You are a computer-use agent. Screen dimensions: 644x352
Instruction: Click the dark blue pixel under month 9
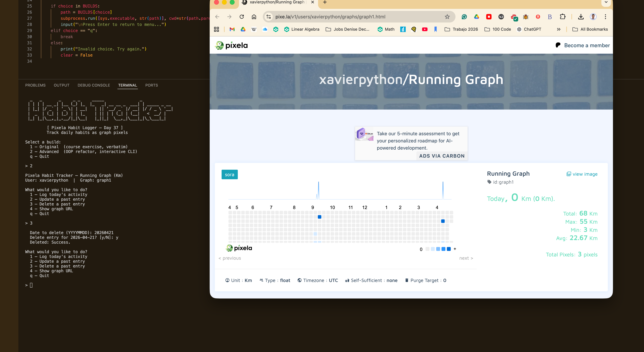point(319,217)
